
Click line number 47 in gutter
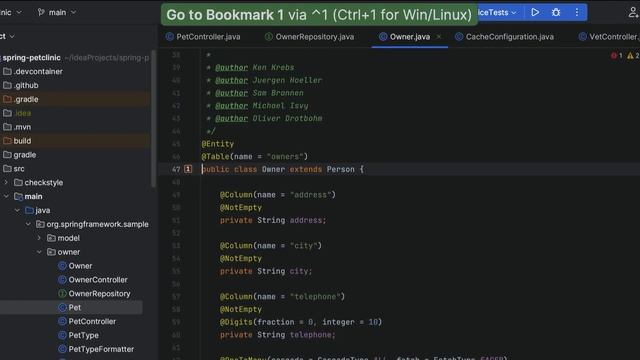tap(176, 169)
